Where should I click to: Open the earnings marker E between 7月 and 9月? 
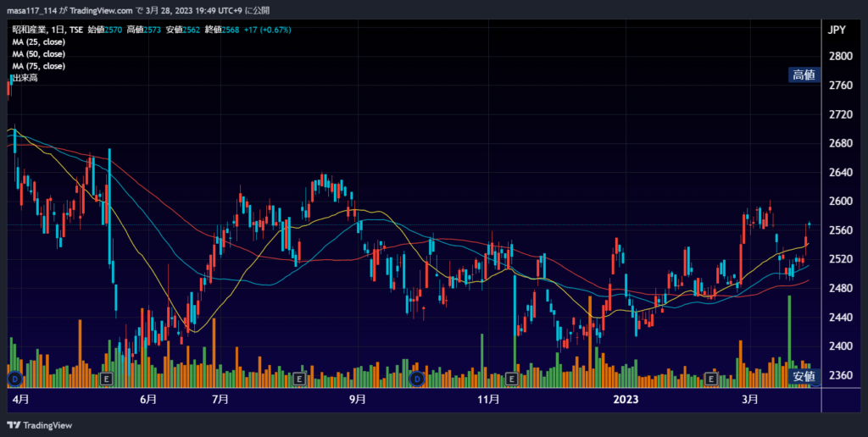(x=299, y=379)
